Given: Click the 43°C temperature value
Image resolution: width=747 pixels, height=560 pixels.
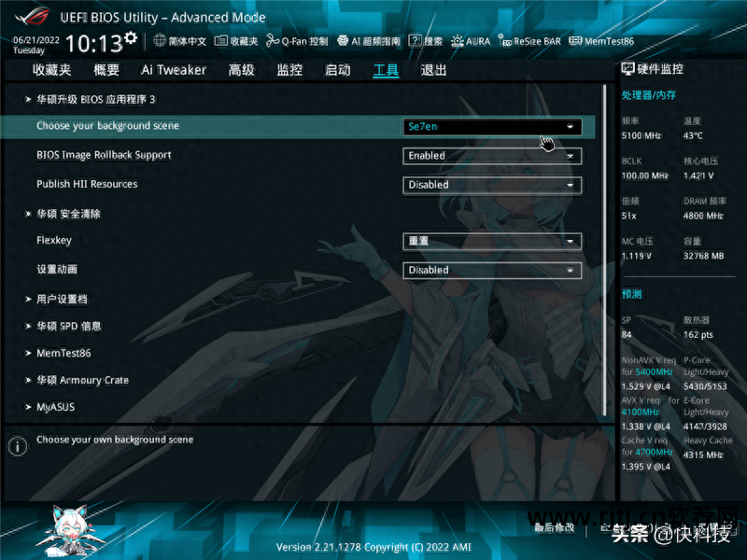Looking at the screenshot, I should 693,135.
